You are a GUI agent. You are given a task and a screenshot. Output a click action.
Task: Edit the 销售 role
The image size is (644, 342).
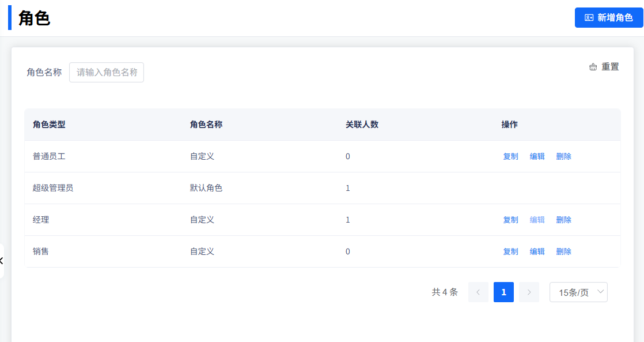(x=537, y=251)
